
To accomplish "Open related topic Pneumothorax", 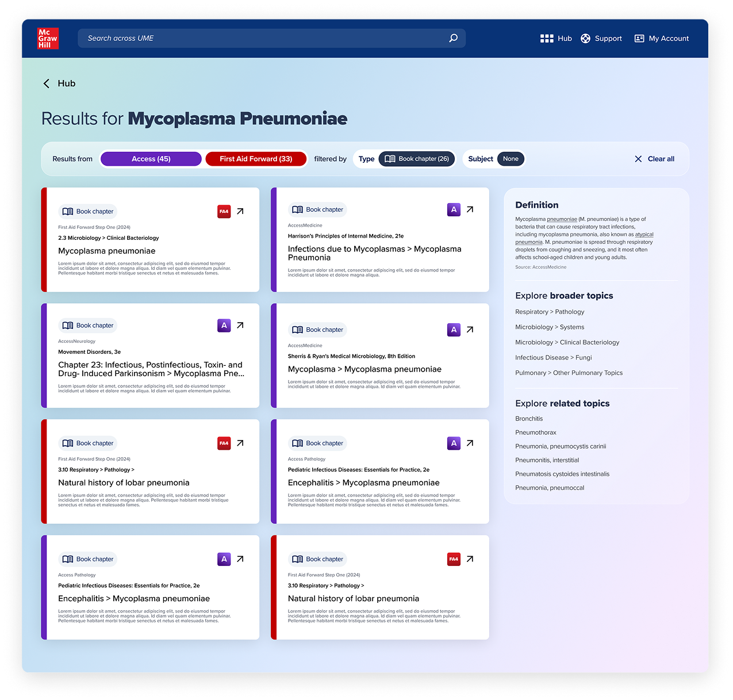I will [536, 433].
